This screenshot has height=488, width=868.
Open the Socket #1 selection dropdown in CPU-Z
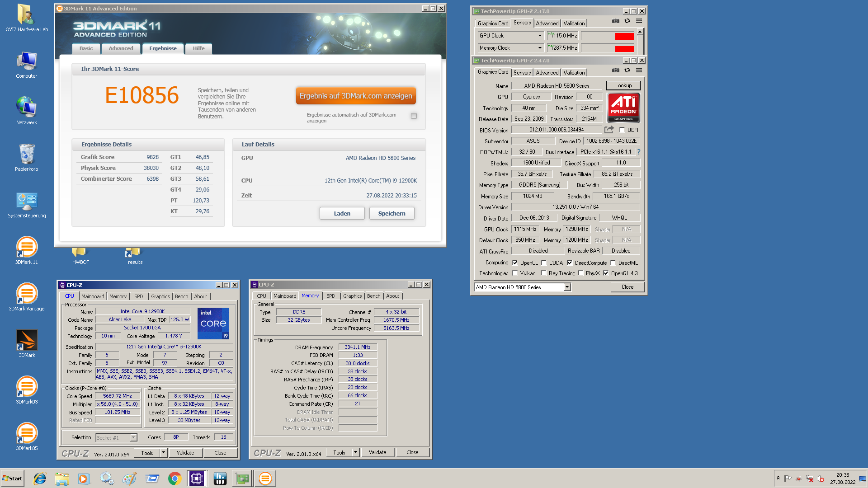[x=133, y=438]
